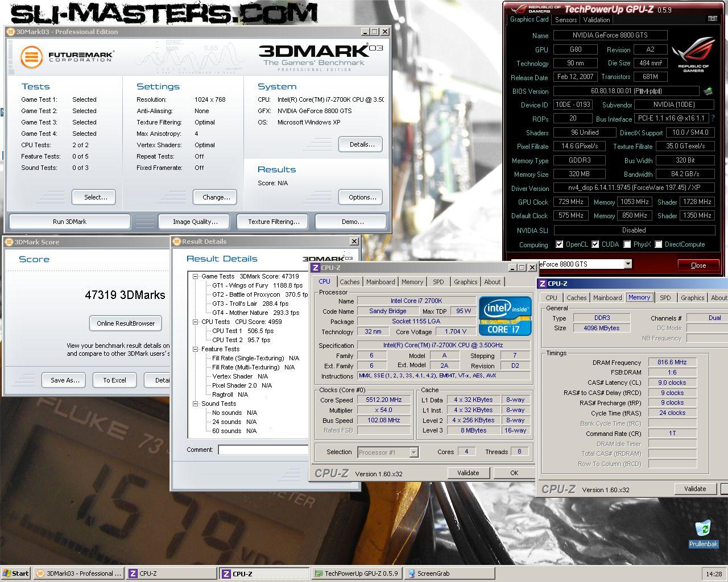Image resolution: width=728 pixels, height=582 pixels.
Task: Select the Graphics Card tab in GPU-Z
Action: [530, 19]
